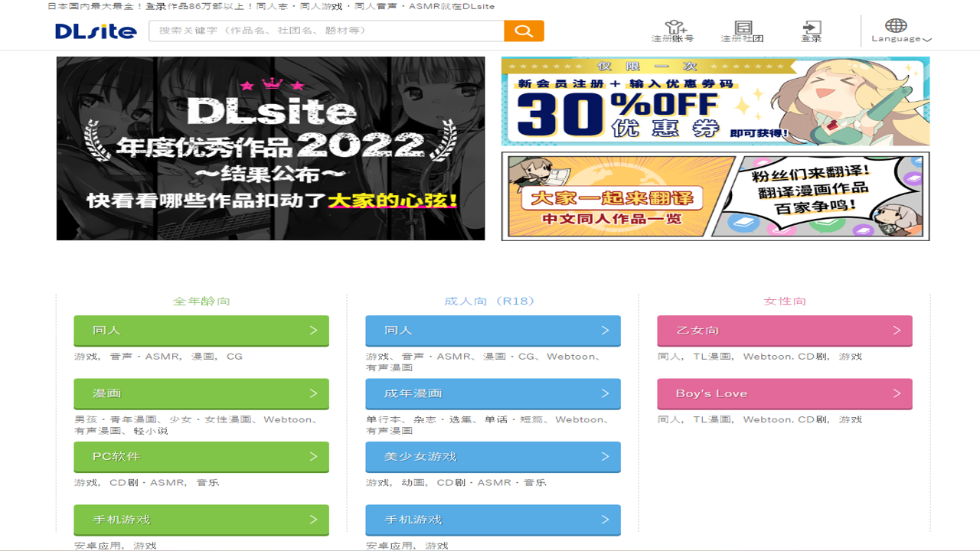Click the arrow on 美少女游戏 button
Screen dimensions: 980x551
coord(605,456)
